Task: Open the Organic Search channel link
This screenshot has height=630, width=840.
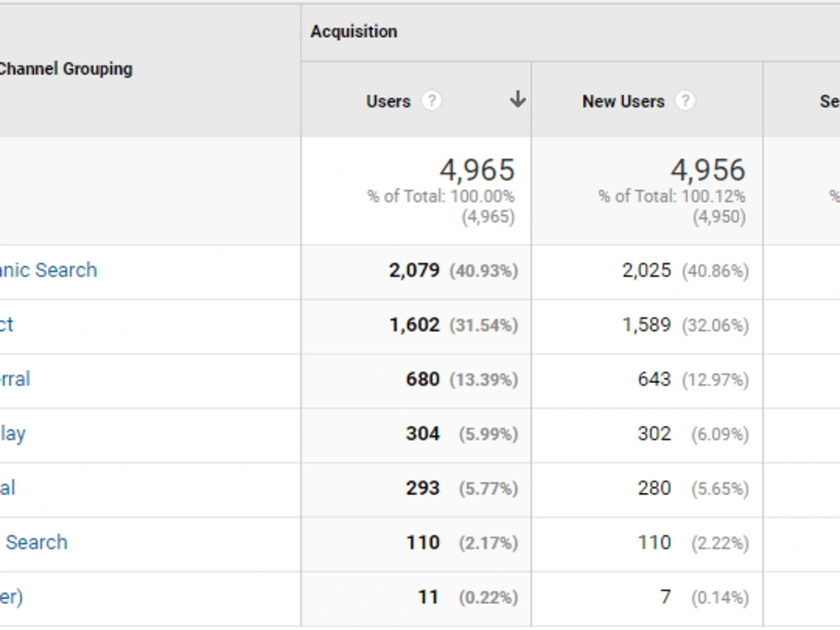Action: click(48, 270)
